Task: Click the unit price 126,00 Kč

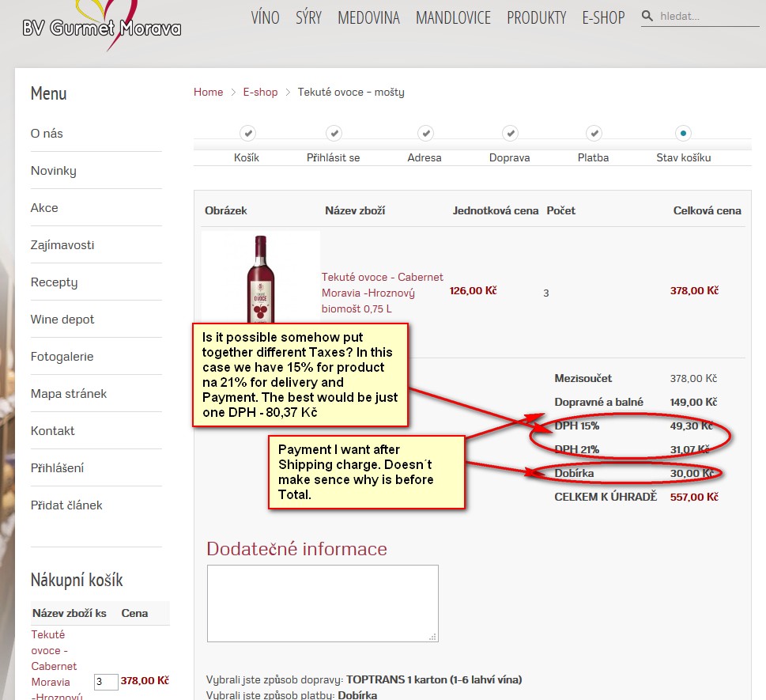Action: 473,290
